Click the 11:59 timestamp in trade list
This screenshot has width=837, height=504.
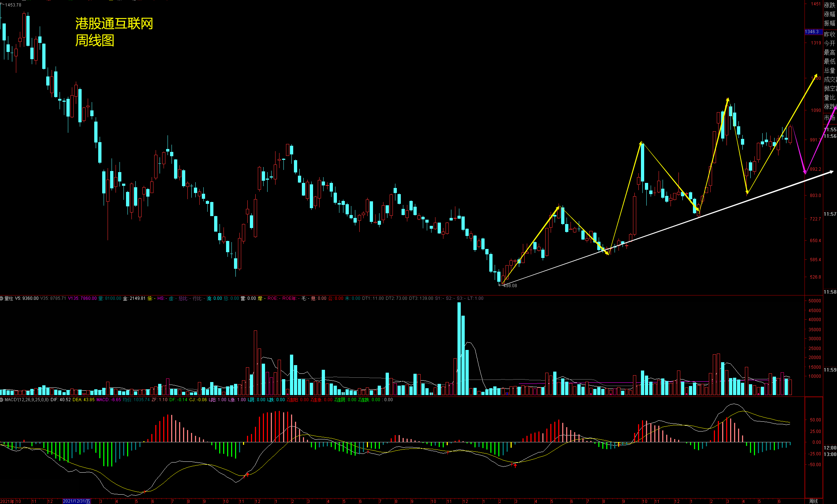point(830,369)
